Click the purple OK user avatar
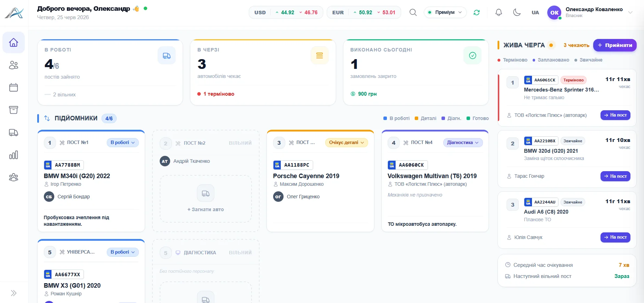 554,13
